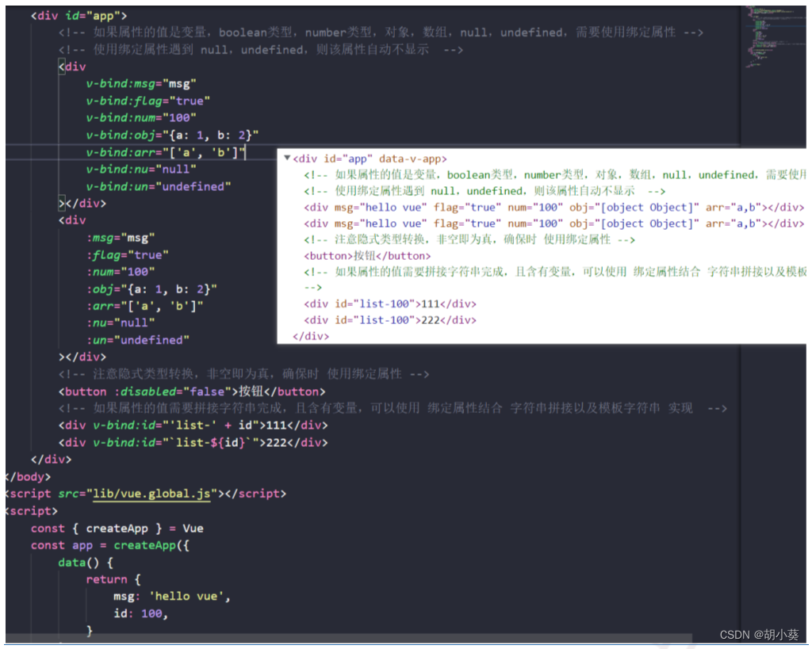Click the v-bind:un="undefined" line
The height and width of the screenshot is (649, 812).
click(159, 186)
